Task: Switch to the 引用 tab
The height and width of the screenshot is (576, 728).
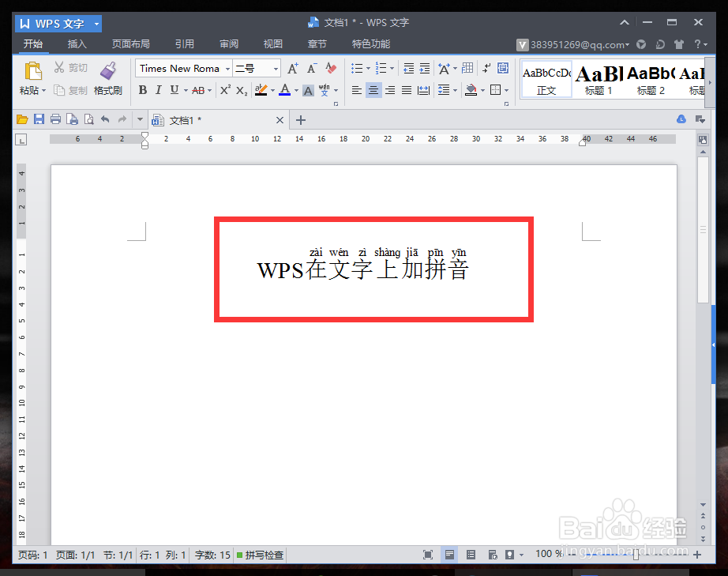Action: [184, 44]
